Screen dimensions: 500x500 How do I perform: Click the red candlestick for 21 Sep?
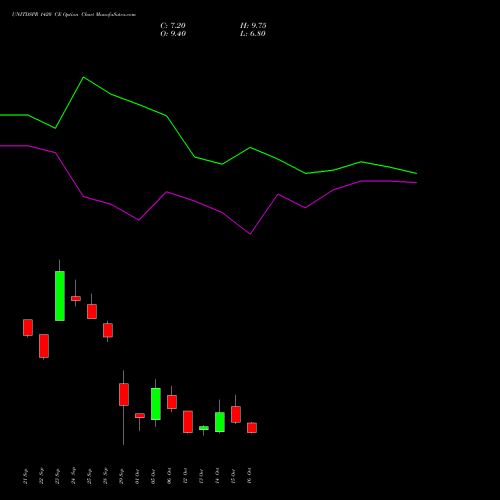point(28,327)
